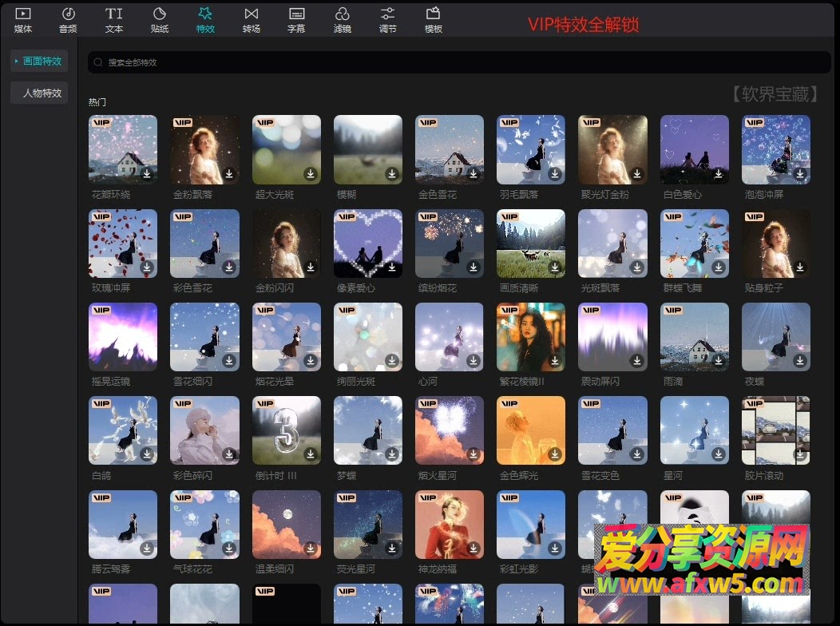840x626 pixels.
Task: Open the 字幕 subtitles icon
Action: (x=296, y=14)
